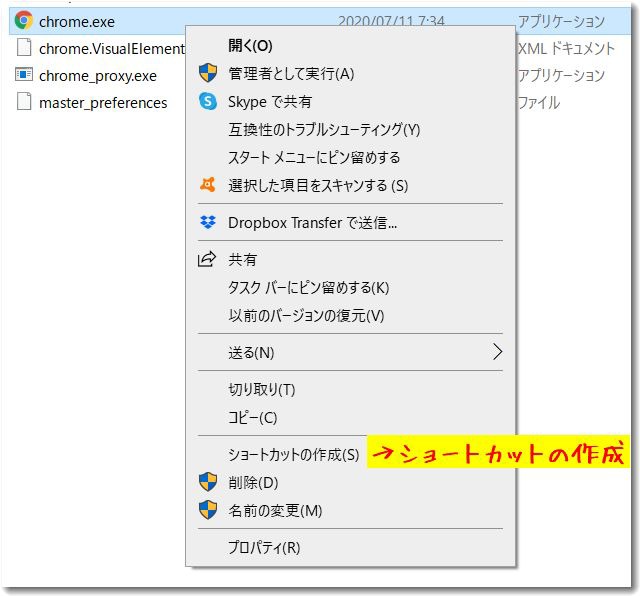
Task: Choose Skype で共有
Action: 270,101
